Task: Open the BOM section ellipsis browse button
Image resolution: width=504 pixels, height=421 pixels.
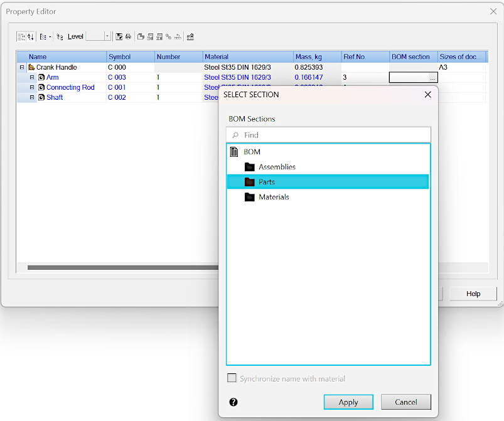Action: (432, 78)
